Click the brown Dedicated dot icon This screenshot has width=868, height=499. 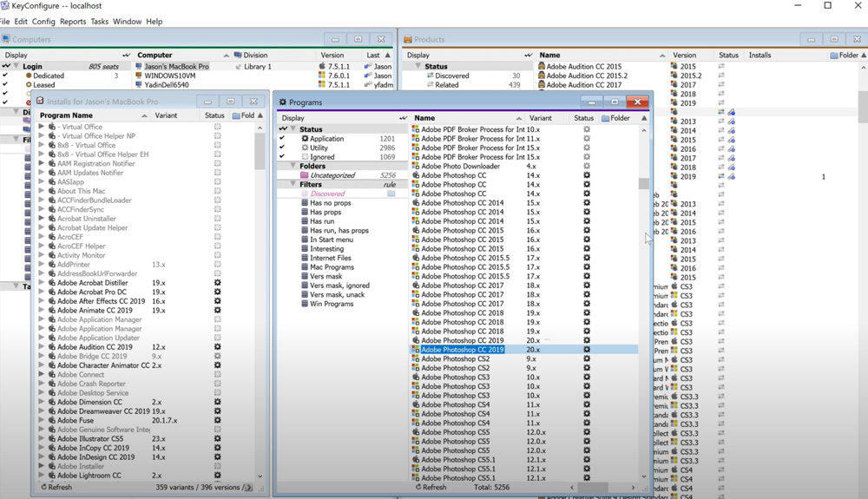pyautogui.click(x=29, y=76)
